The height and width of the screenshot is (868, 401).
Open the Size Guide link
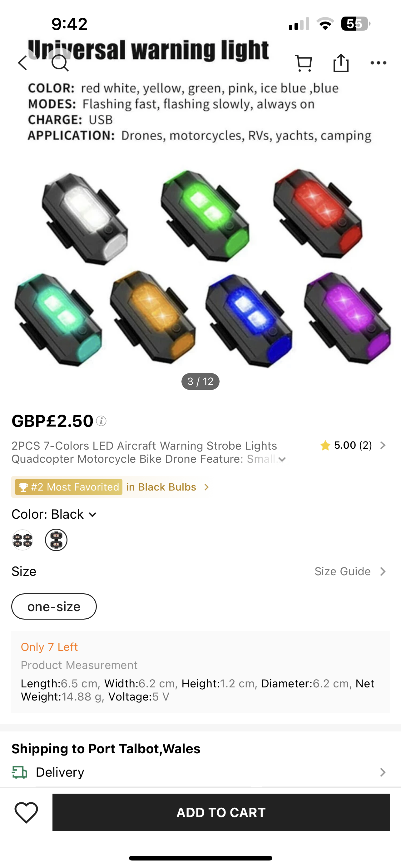pos(350,571)
